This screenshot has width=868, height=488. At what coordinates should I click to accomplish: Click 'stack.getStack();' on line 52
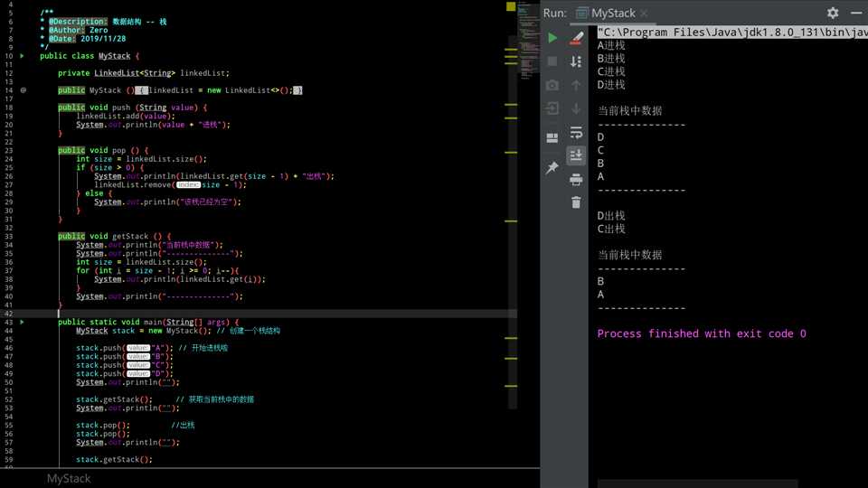click(x=114, y=399)
